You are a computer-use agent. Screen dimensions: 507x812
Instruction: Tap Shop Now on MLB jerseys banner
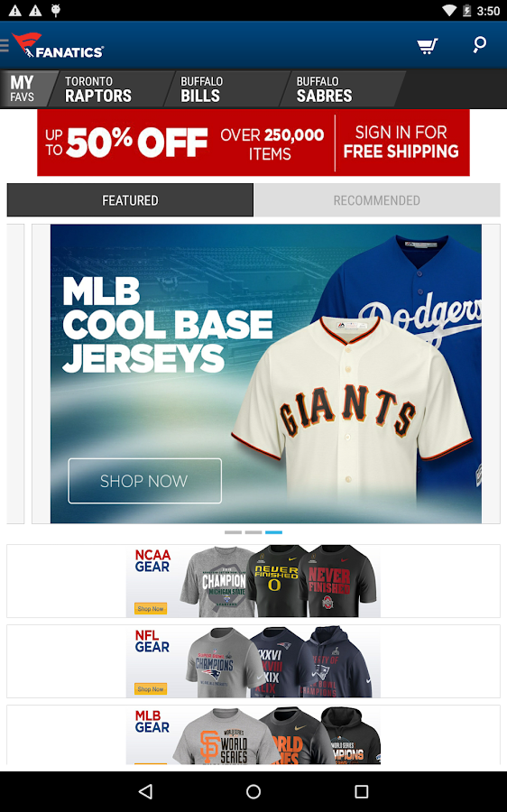pos(144,481)
